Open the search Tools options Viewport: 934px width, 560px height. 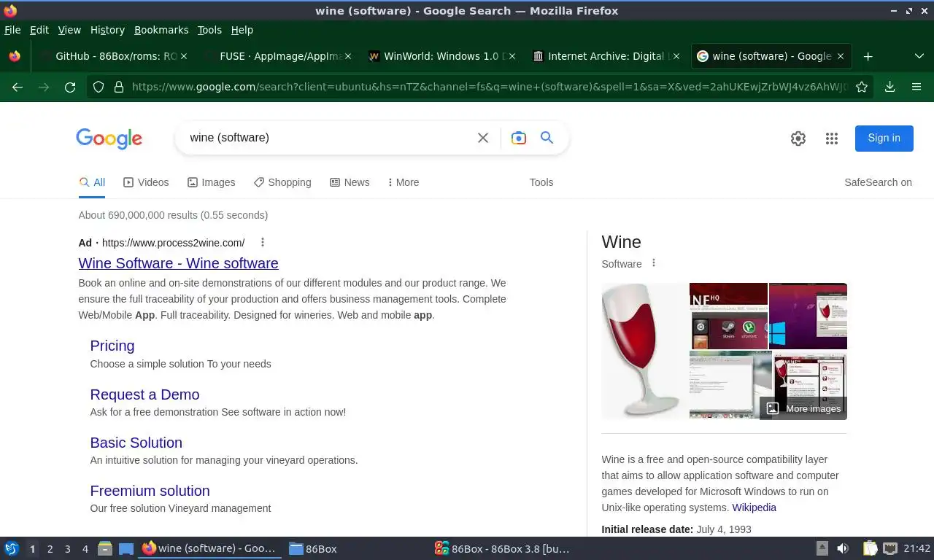click(x=541, y=182)
